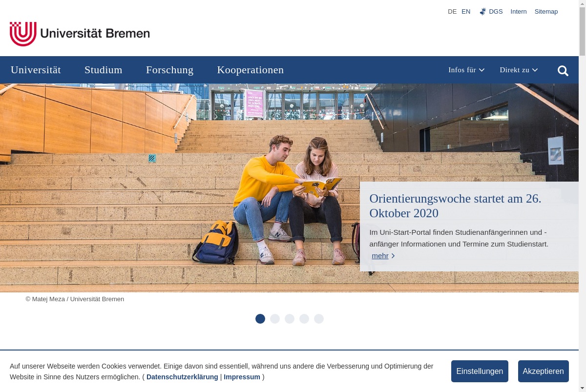Switch language to DE

pos(452,11)
